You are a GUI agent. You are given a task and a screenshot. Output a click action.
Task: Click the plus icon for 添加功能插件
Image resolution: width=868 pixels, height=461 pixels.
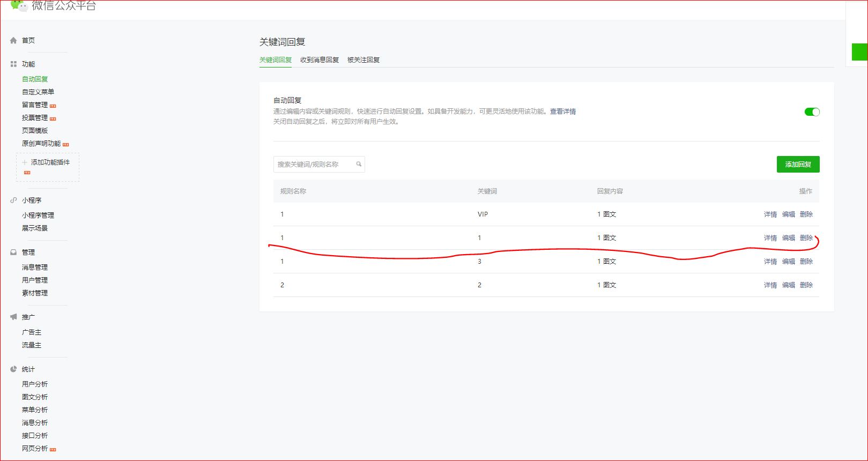(25, 162)
